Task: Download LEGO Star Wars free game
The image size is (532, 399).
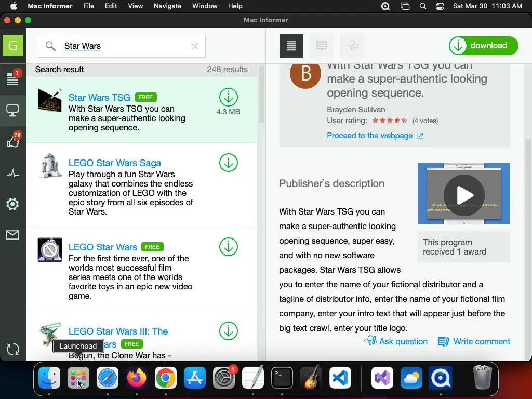Action: (229, 247)
